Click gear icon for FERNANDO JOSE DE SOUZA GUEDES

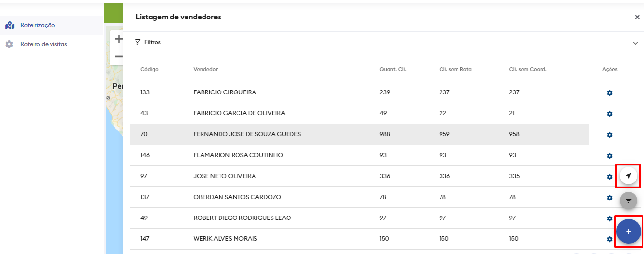coord(610,135)
